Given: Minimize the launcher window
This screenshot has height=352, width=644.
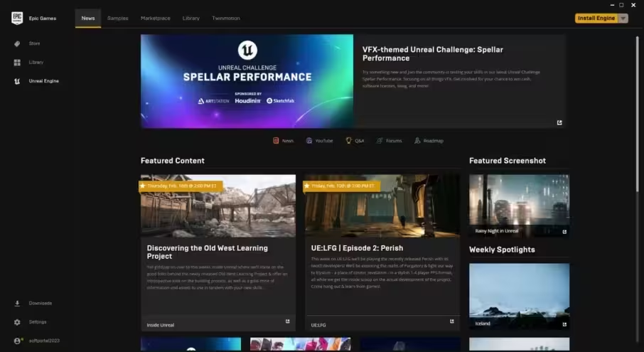Looking at the screenshot, I should 612,5.
